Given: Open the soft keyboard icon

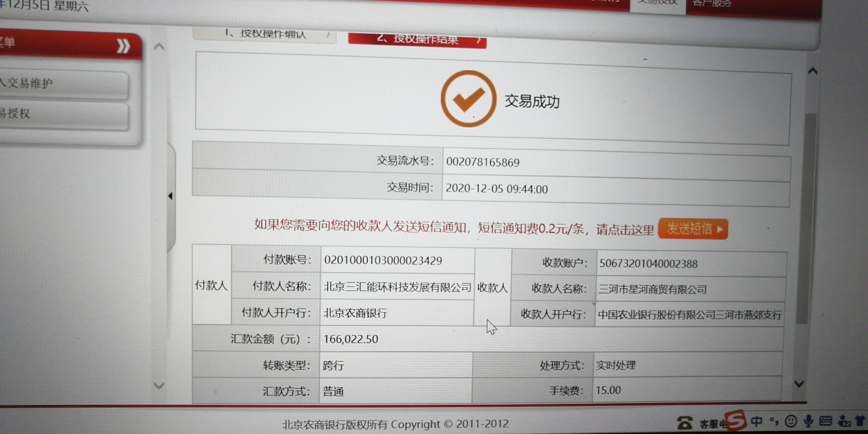Looking at the screenshot, I should coord(826,421).
